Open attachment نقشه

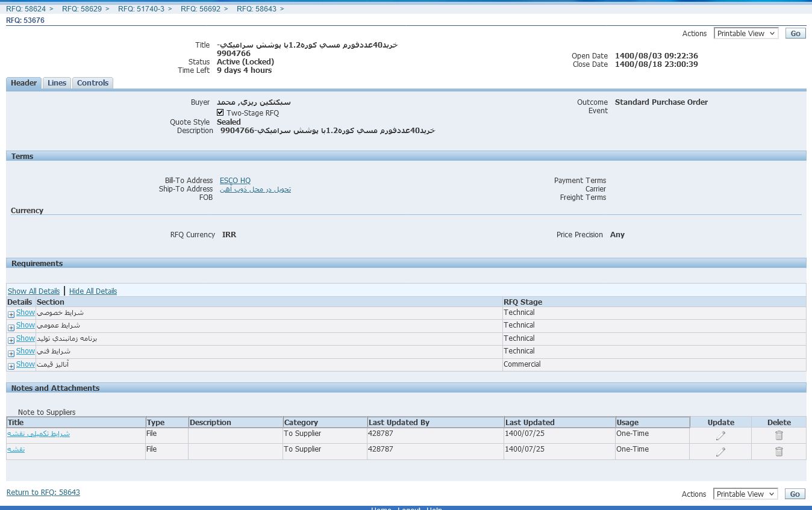16,449
